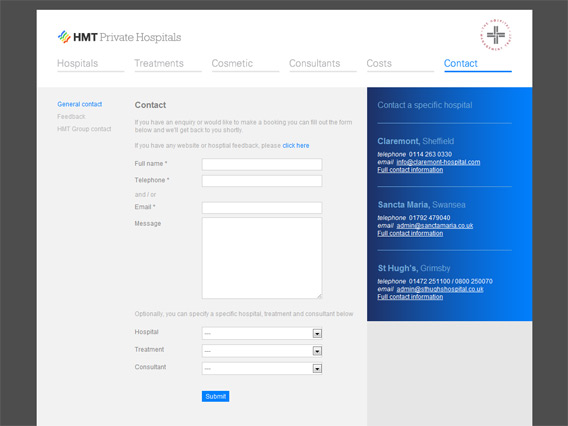Click the 'Claremont, Sheffield' heading
The width and height of the screenshot is (568, 426).
[x=415, y=141]
